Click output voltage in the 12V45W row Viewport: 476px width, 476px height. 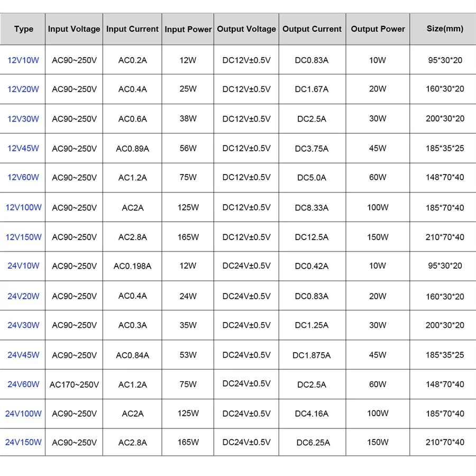pos(246,149)
